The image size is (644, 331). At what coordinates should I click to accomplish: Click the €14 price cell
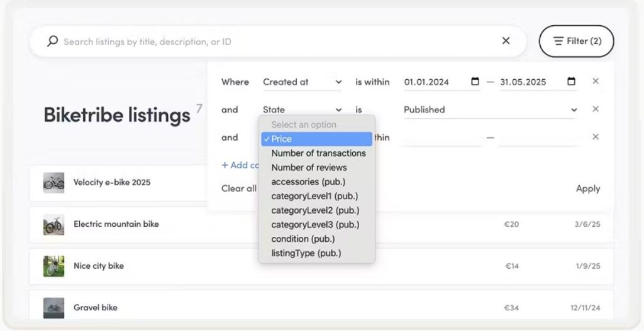point(512,266)
